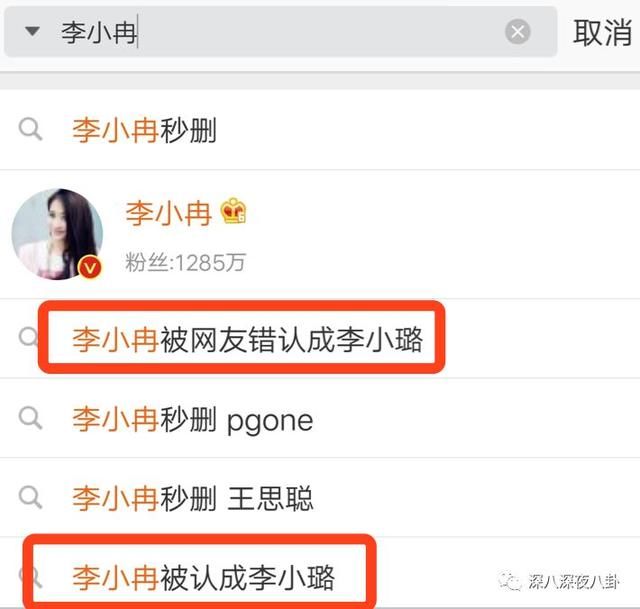Tap the 取消 cancel button
Viewport: 640px width, 609px height.
602,32
